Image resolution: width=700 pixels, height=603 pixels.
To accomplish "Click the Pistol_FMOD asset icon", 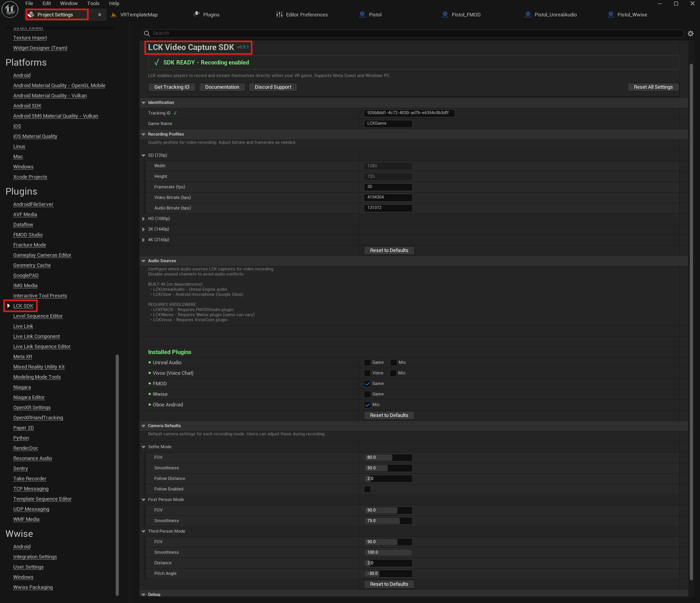I will 445,14.
